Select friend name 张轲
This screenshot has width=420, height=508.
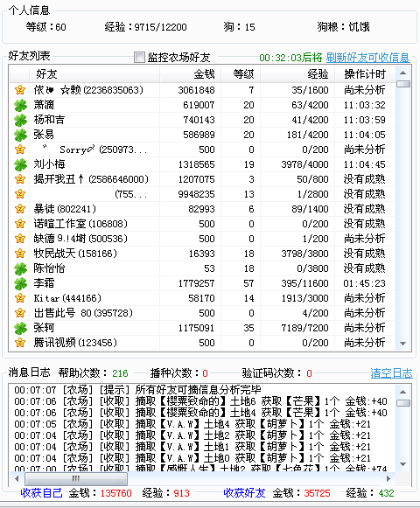(44, 328)
